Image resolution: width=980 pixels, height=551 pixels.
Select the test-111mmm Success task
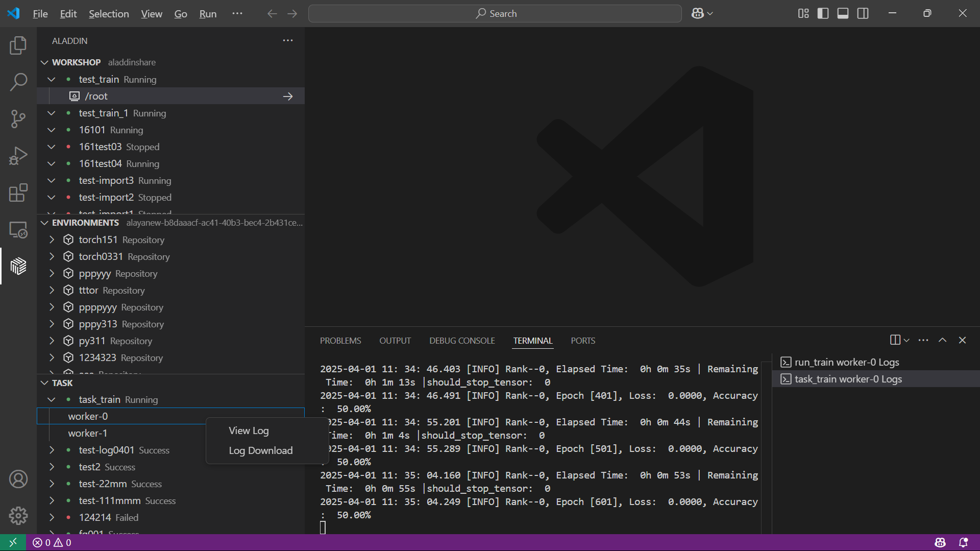click(x=171, y=500)
